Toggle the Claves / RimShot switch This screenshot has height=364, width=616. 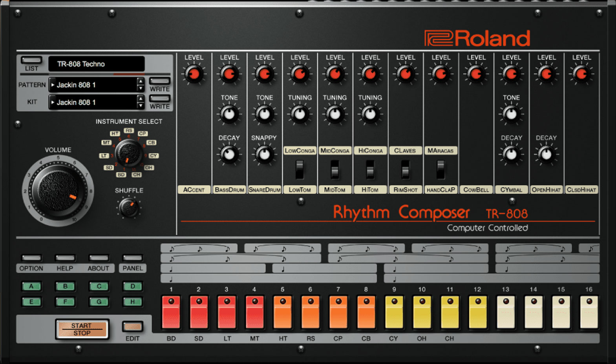tap(405, 169)
